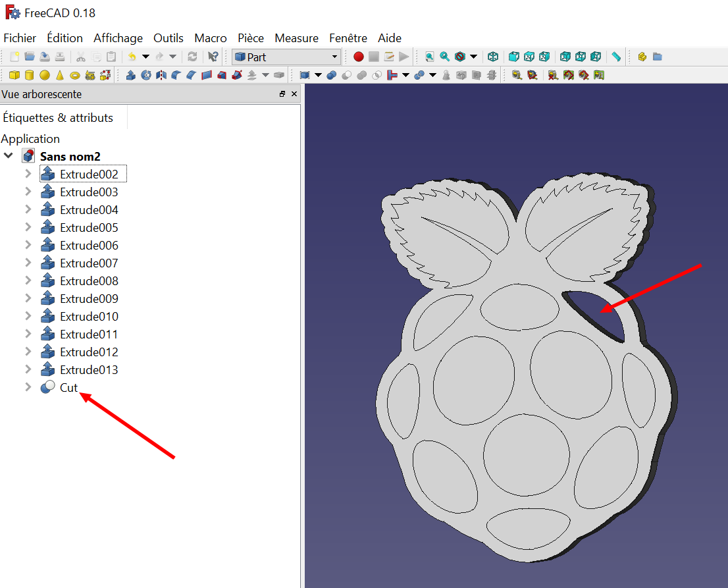This screenshot has height=588, width=728.
Task: Click the Revolve tool icon
Action: 146,75
